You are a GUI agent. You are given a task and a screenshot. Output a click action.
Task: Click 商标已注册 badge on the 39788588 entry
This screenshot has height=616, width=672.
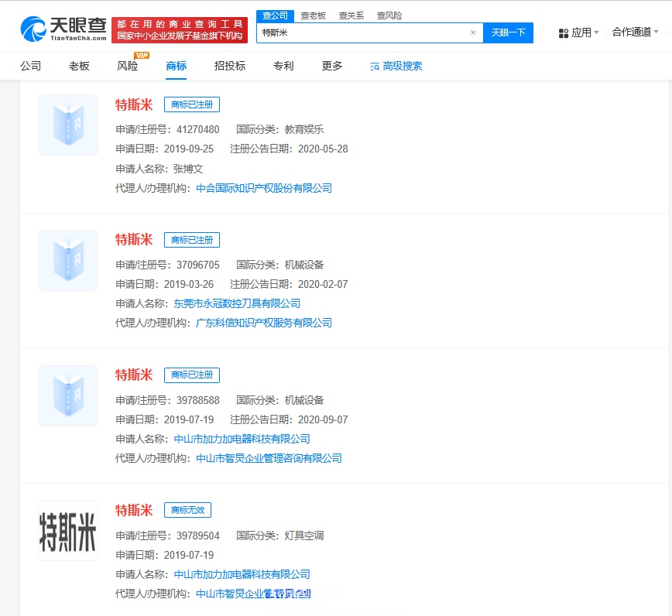[192, 375]
